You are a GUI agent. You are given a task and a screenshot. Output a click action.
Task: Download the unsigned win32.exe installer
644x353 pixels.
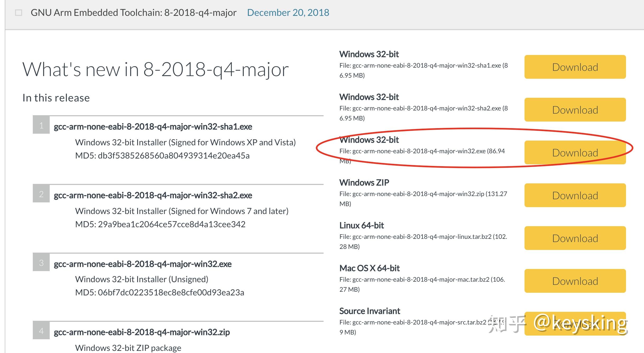coord(575,152)
